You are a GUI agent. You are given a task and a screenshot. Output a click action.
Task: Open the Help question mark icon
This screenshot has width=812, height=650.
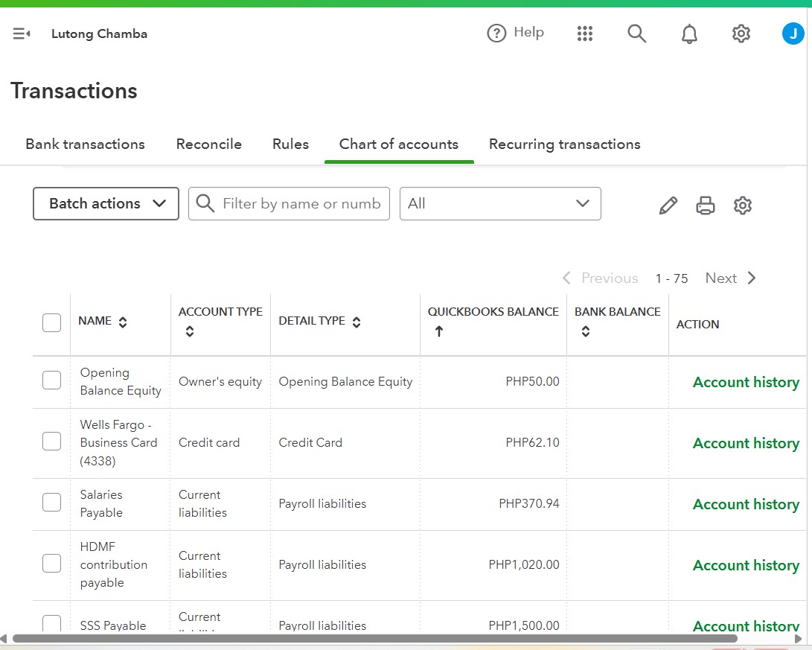496,34
